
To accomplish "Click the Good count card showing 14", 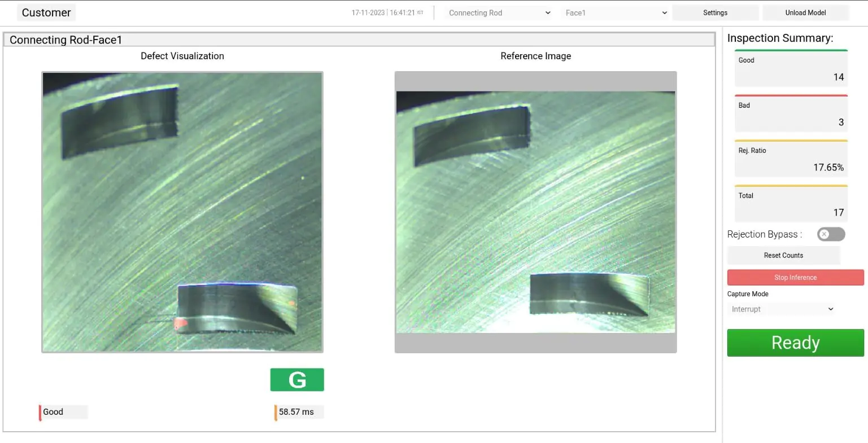I will [x=790, y=68].
